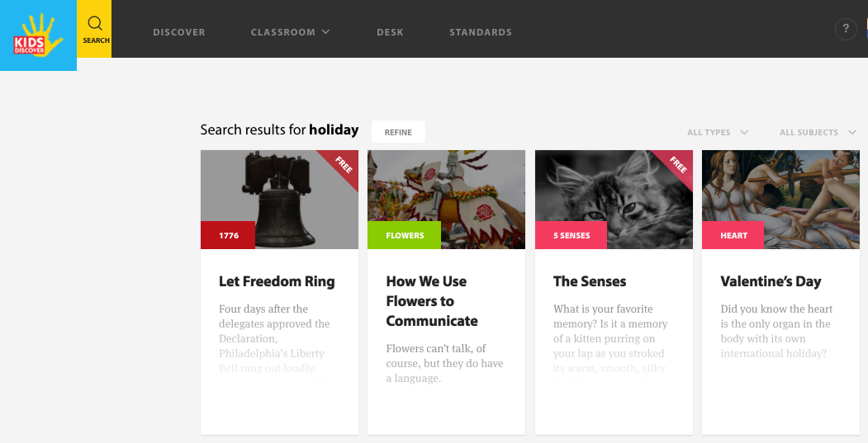Go to the Discover menu item
This screenshot has width=868, height=443.
[179, 32]
